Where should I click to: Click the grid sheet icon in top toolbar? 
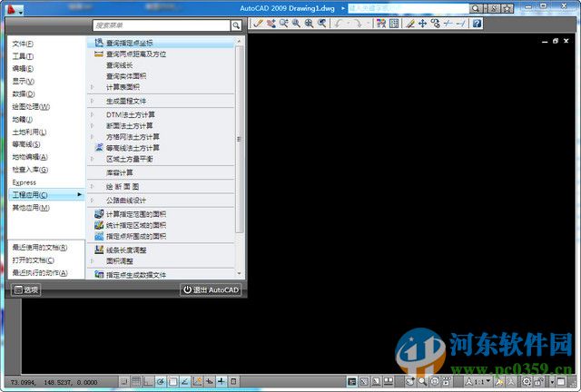394,24
